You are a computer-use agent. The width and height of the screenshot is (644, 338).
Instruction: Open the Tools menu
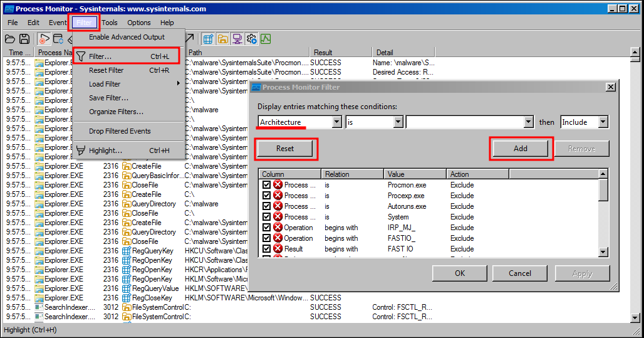(110, 23)
